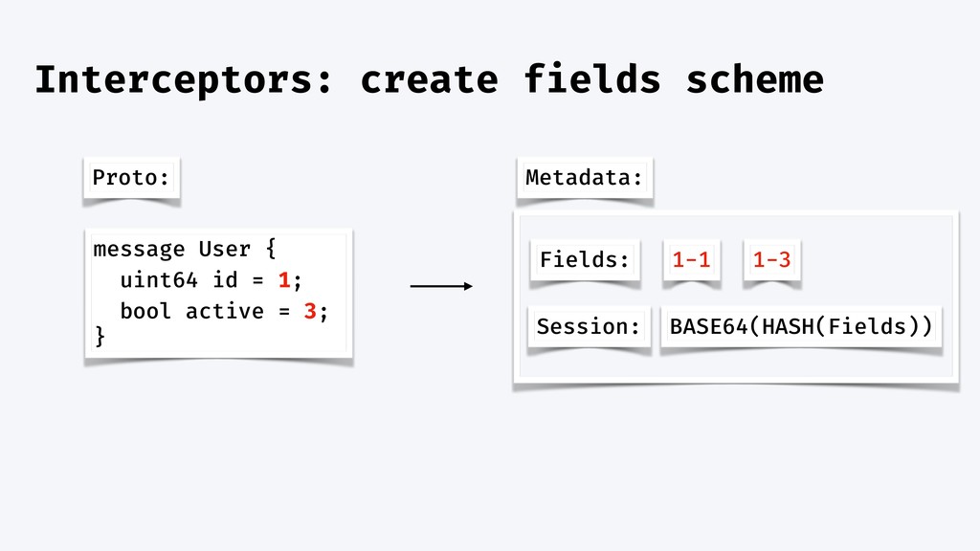Click the red '1-1' field tag
Viewport: 980px width, 551px height.
pyautogui.click(x=691, y=259)
